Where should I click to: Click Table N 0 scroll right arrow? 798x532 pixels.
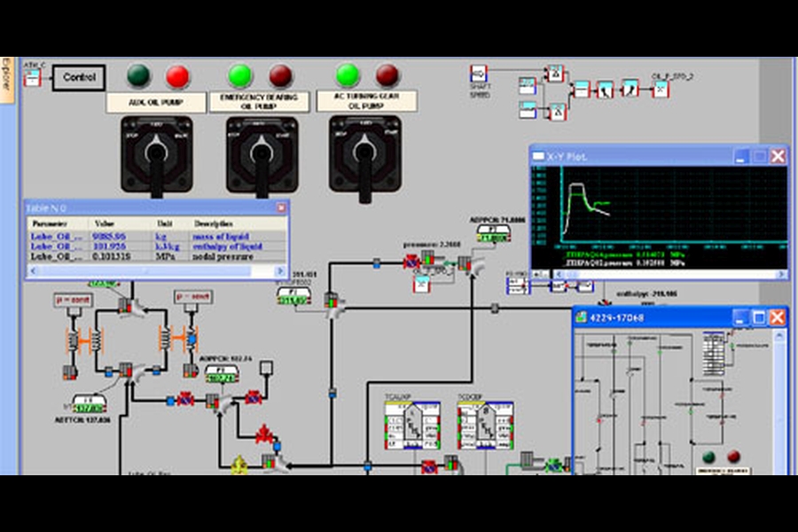click(x=280, y=271)
